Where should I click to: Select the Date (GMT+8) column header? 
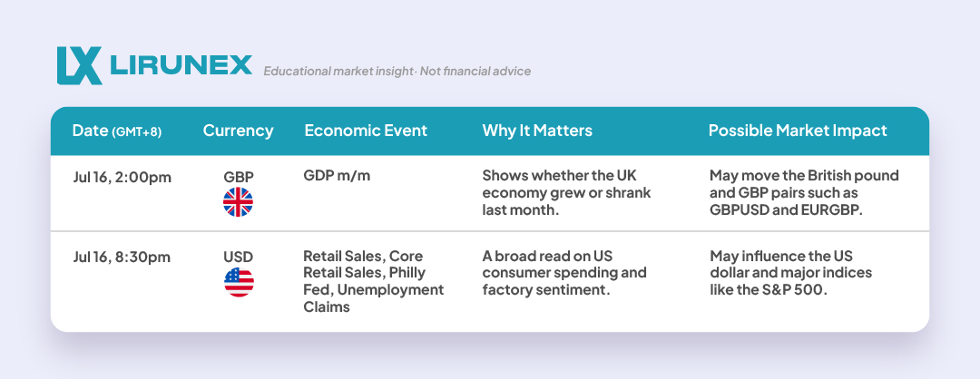[117, 131]
